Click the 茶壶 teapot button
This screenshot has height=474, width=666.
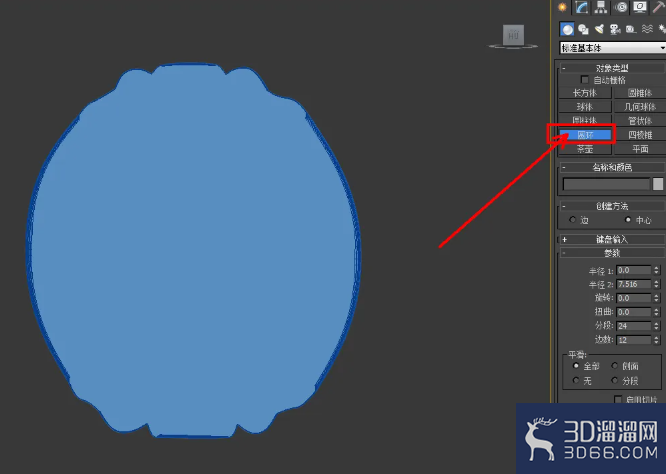(x=585, y=149)
